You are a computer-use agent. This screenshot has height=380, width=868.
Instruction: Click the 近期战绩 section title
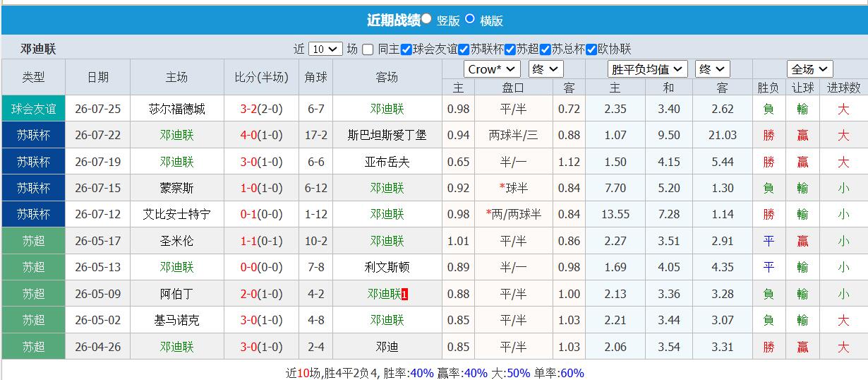coord(394,20)
